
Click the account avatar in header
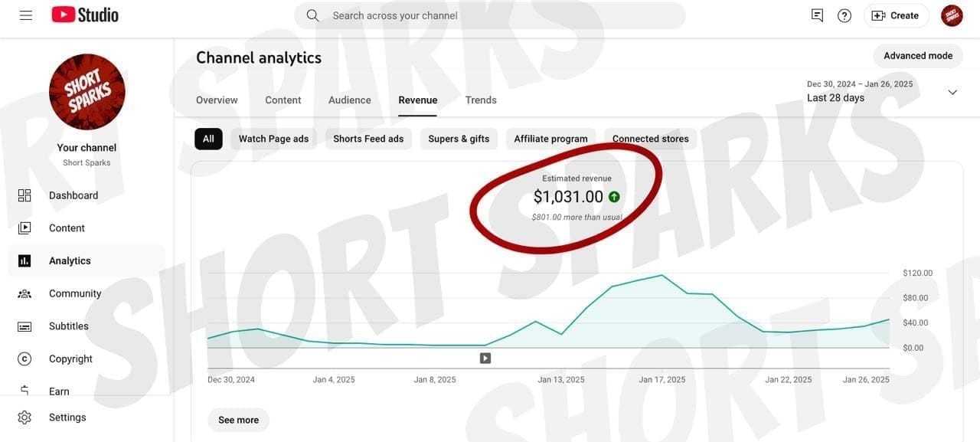click(x=952, y=15)
